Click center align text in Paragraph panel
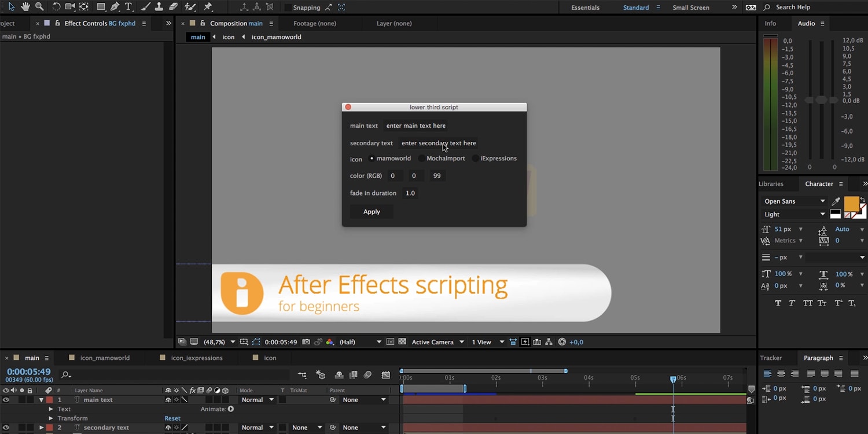868x434 pixels. [781, 374]
